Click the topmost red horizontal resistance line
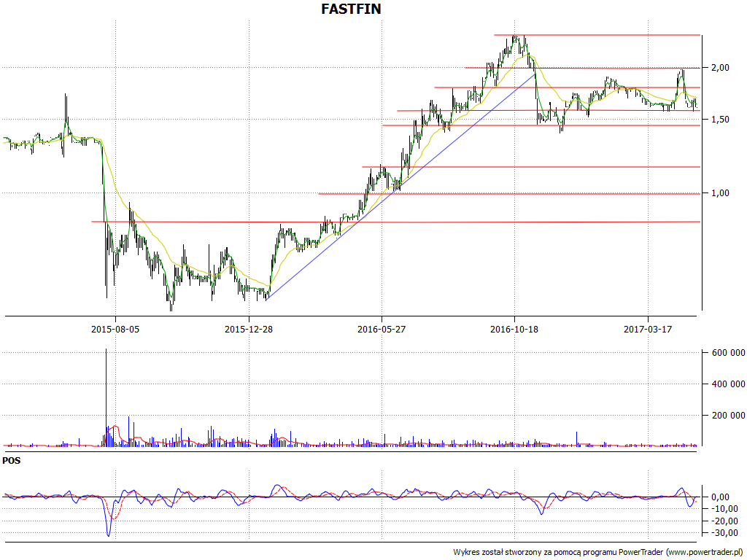The height and width of the screenshot is (560, 747). 597,35
